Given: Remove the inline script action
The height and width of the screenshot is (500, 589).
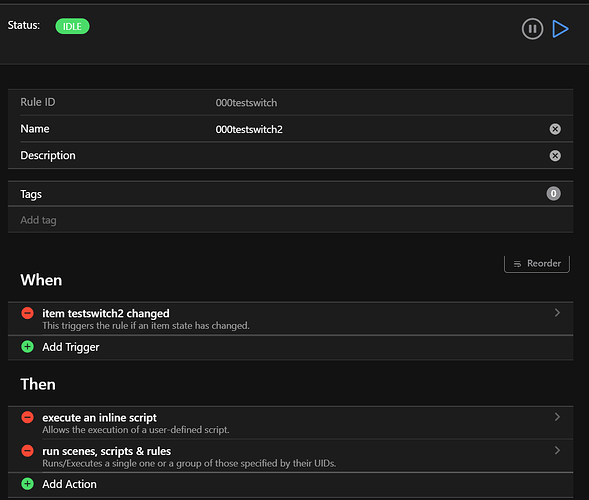Looking at the screenshot, I should coord(27,417).
